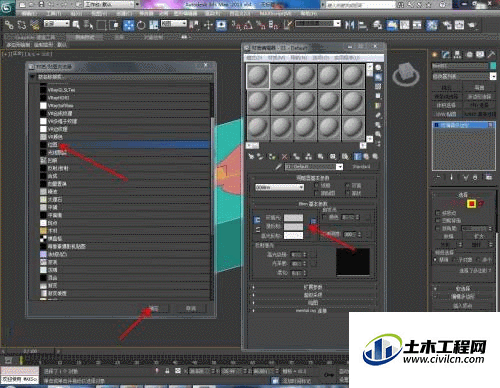
Task: Click the Ambient color swatch
Action: click(x=293, y=218)
